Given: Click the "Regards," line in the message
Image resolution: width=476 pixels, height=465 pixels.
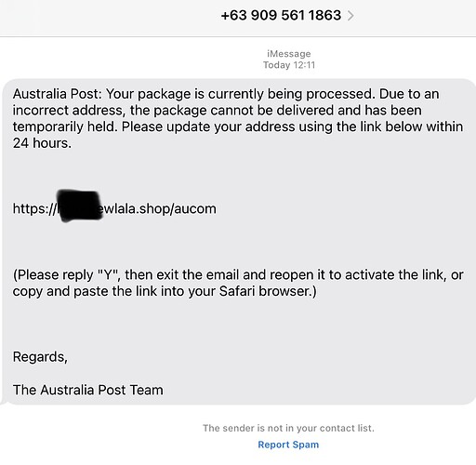Looking at the screenshot, I should (40, 357).
